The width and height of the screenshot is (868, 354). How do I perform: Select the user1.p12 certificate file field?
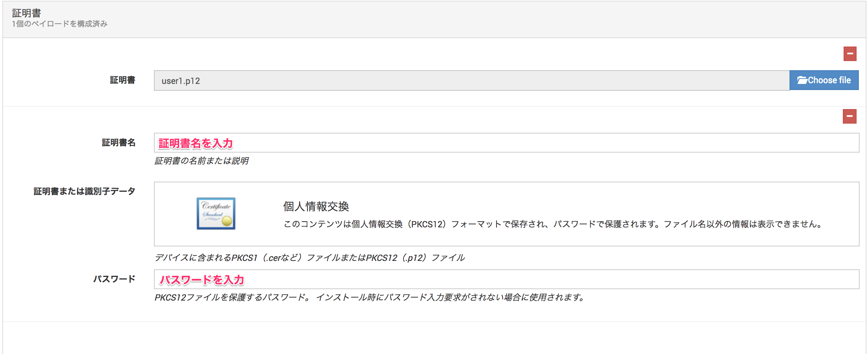click(x=471, y=80)
